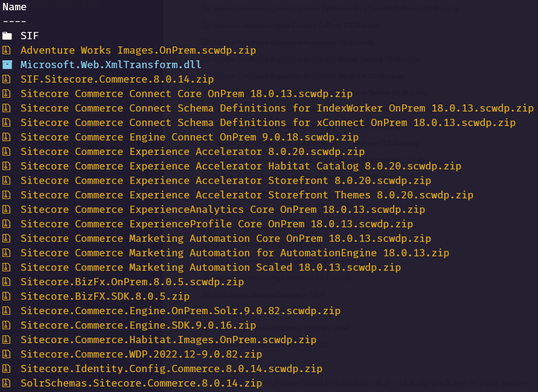Click the Accelerator Storefront 8.0.20.scwdp.zip filename
538x392 pixels.
coord(226,180)
